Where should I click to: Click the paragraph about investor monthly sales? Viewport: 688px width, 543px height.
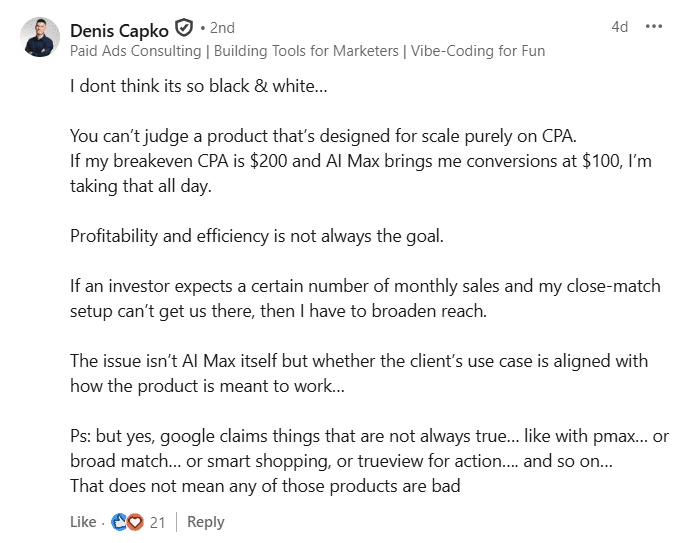[x=365, y=286]
